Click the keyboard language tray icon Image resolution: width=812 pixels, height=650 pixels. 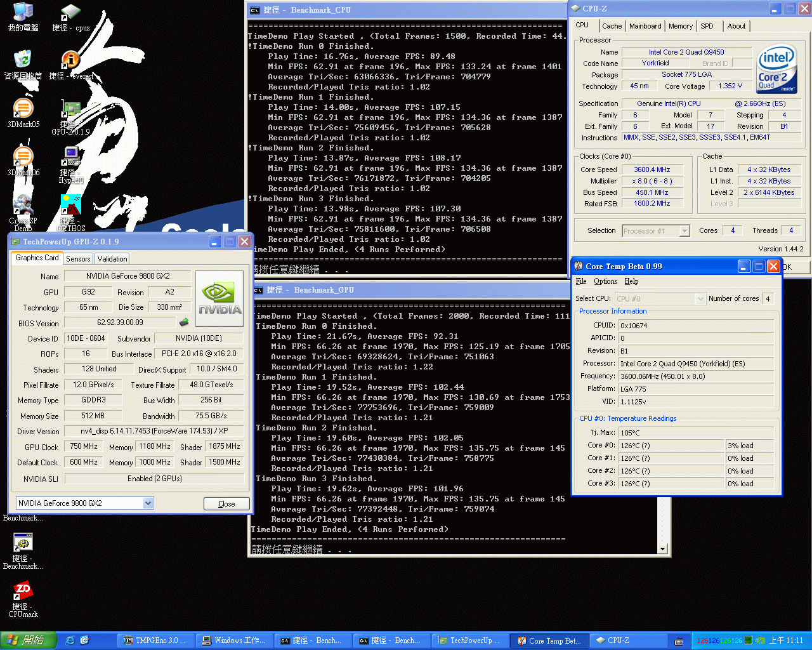[x=679, y=641]
